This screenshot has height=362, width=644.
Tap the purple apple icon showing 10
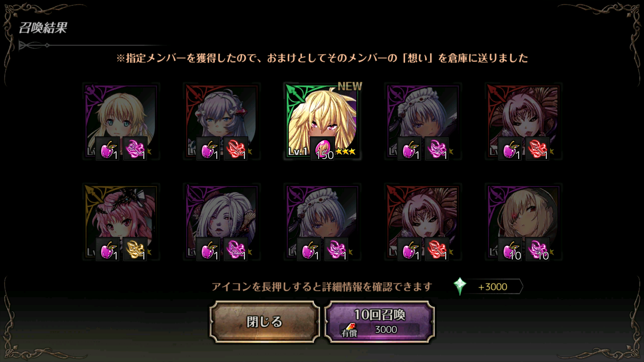coord(510,249)
